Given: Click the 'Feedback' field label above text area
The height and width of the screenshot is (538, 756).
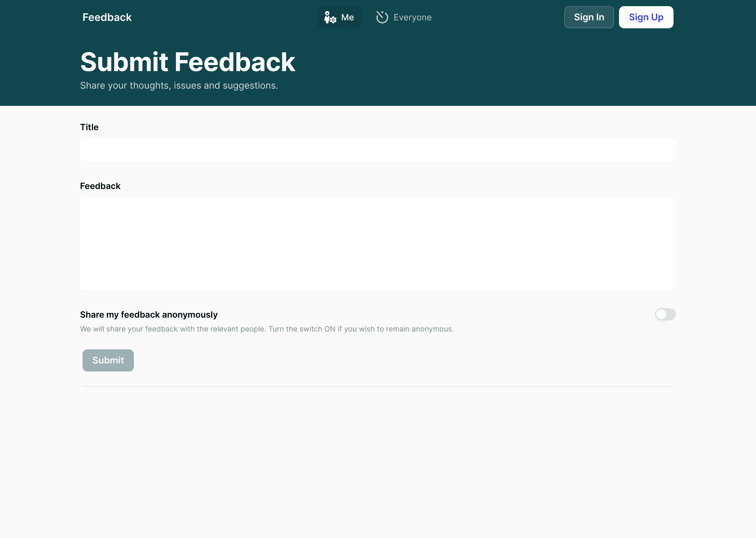Looking at the screenshot, I should (100, 186).
